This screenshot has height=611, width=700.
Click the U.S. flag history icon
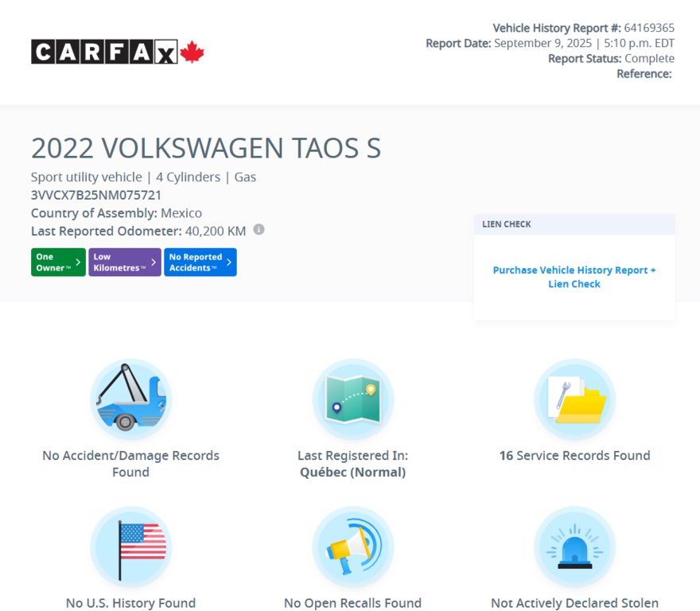coord(130,547)
